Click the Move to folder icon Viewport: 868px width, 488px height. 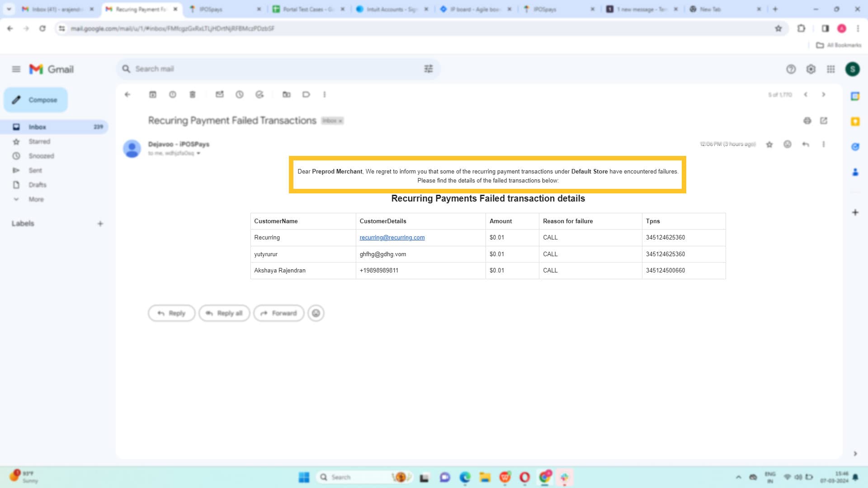click(x=287, y=94)
